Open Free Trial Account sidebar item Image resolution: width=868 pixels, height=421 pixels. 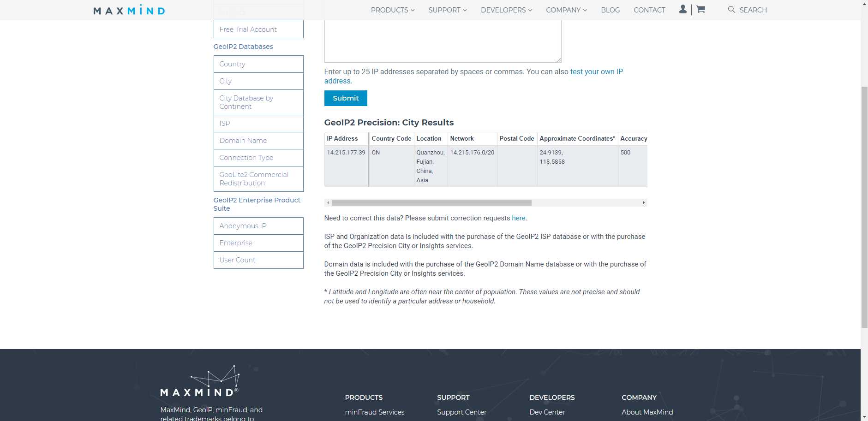pos(258,30)
